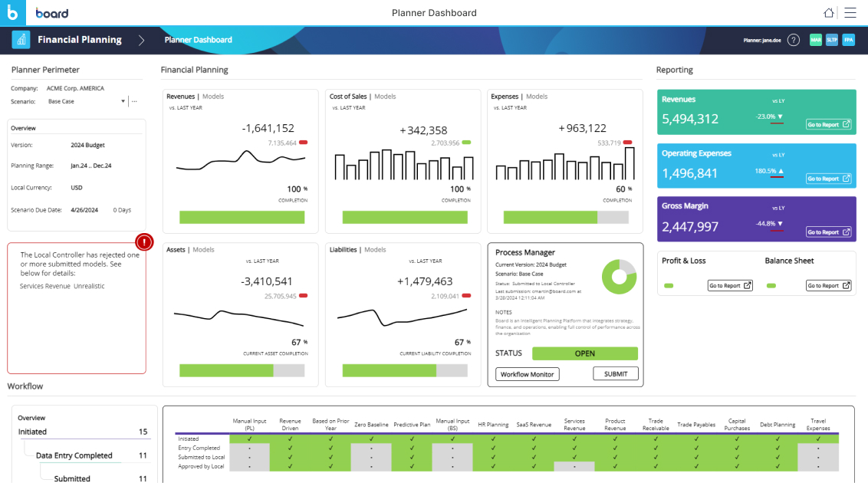868x483 pixels.
Task: Open the ellipsis menu beside Scenario
Action: [134, 100]
